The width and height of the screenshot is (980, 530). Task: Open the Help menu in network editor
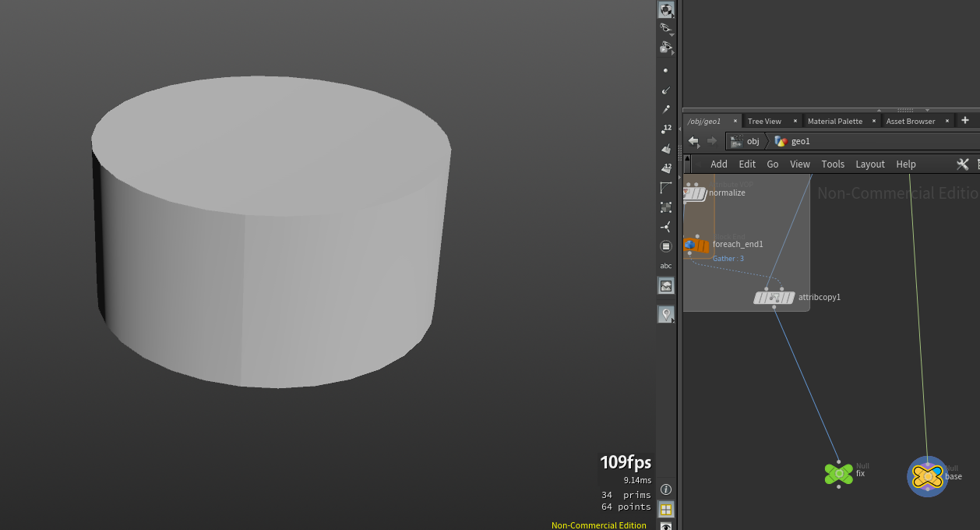pos(906,164)
